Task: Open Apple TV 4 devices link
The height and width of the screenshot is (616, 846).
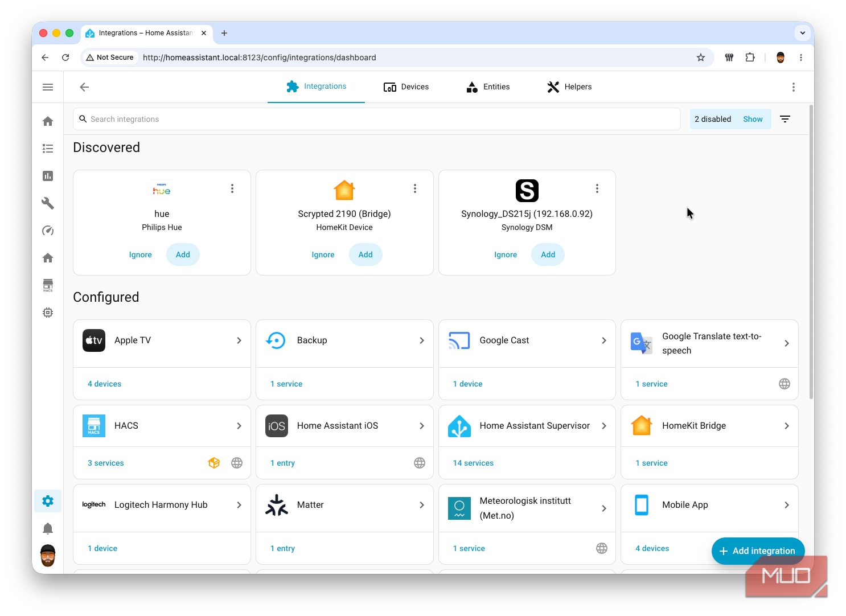Action: point(104,384)
